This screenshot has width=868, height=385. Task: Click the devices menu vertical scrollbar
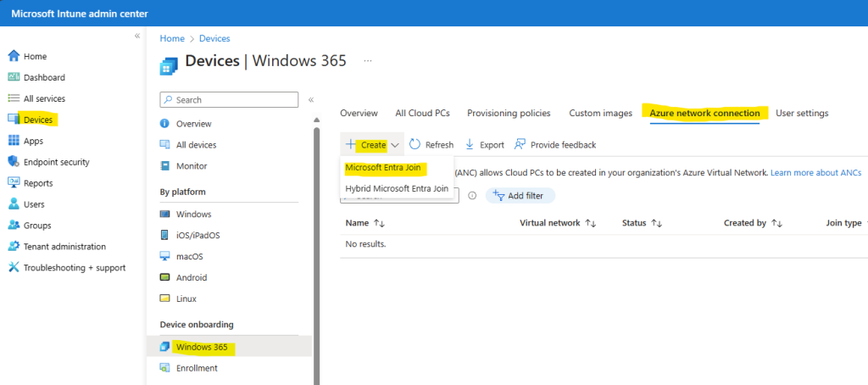click(x=317, y=254)
